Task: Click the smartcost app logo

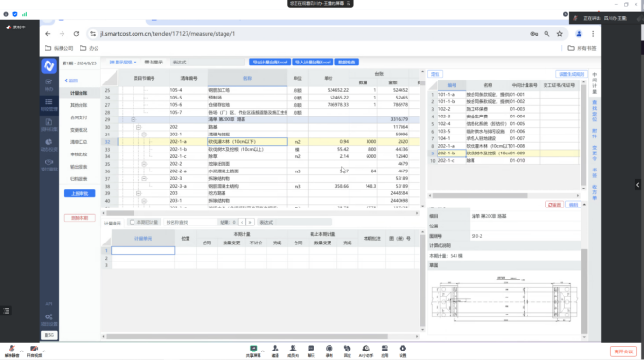Action: [49, 65]
